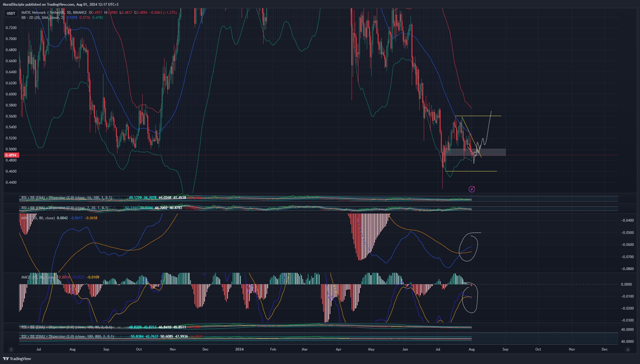Viewport: 640px width, 364px height.
Task: Click the red 0.4894 current price label
Action: (x=11, y=155)
